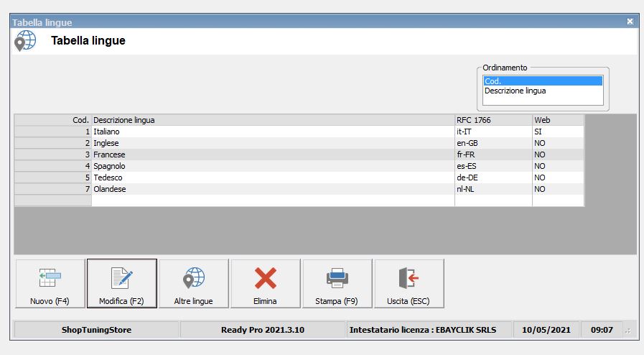
Task: Select the Spagnolo row
Action: [x=299, y=166]
